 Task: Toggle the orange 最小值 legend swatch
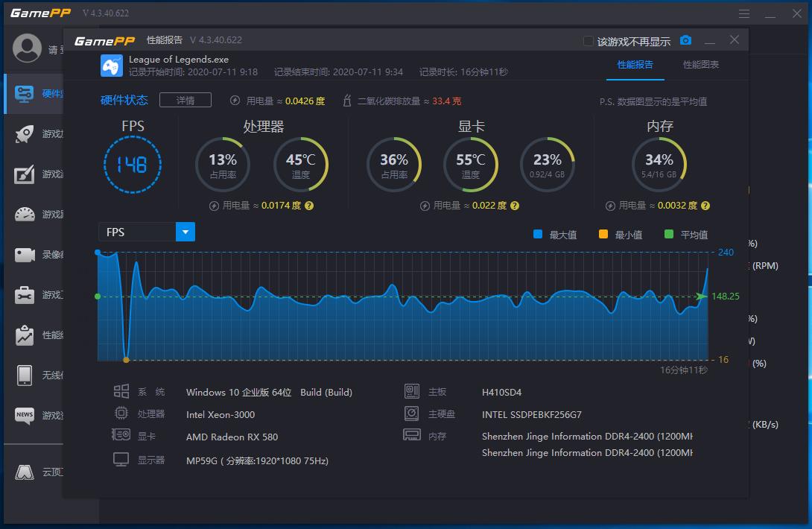point(604,233)
